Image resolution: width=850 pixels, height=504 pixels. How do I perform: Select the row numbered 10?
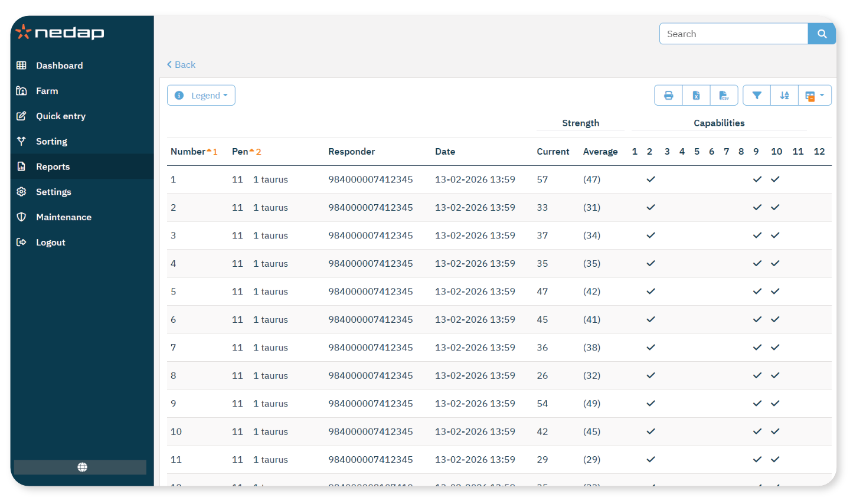tap(499, 432)
